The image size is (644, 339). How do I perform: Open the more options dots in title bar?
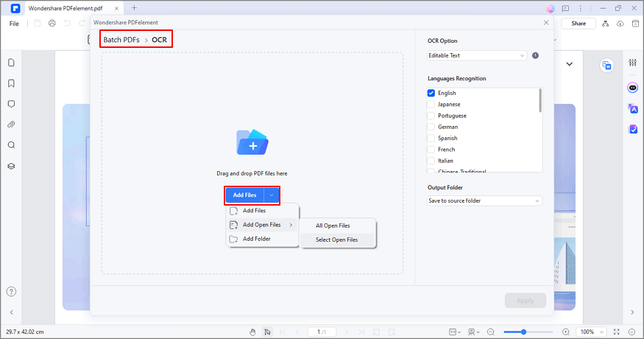coord(581,8)
